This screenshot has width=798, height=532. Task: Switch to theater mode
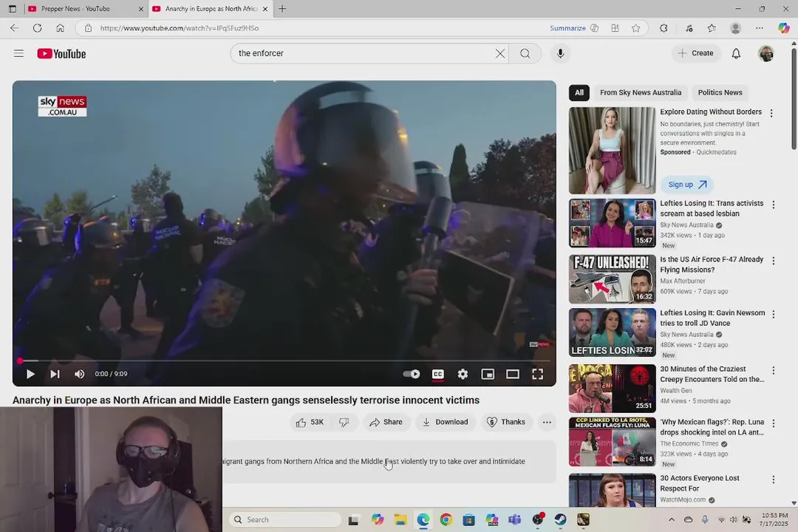coord(513,374)
